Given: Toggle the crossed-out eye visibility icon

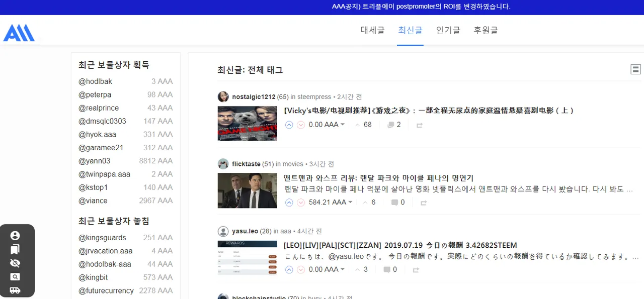Looking at the screenshot, I should click(15, 263).
